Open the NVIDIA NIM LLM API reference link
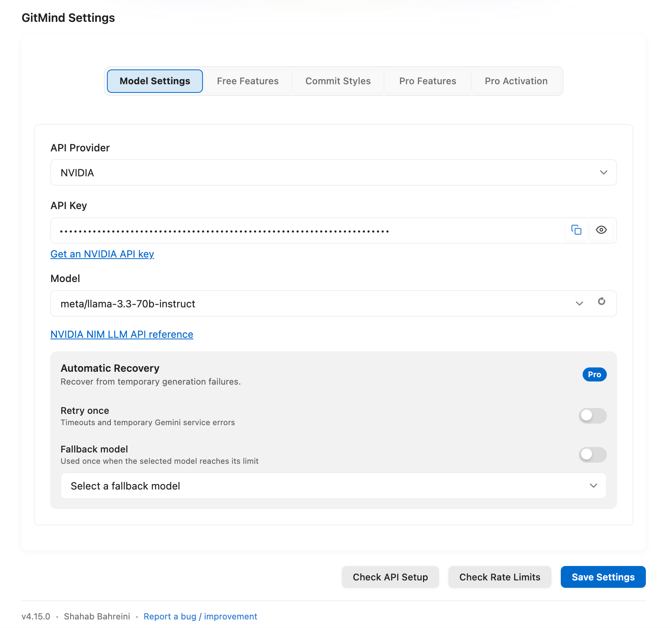This screenshot has height=628, width=672. pos(122,334)
